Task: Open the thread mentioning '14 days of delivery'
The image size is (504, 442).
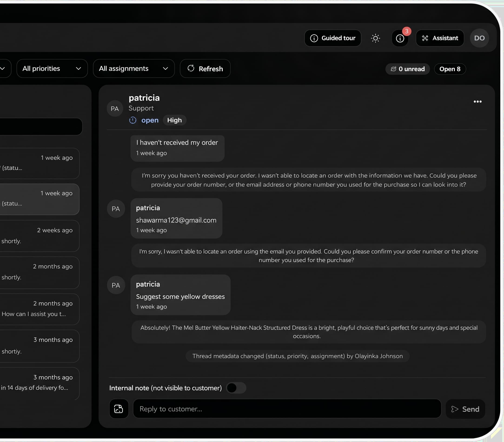Action: 40,384
